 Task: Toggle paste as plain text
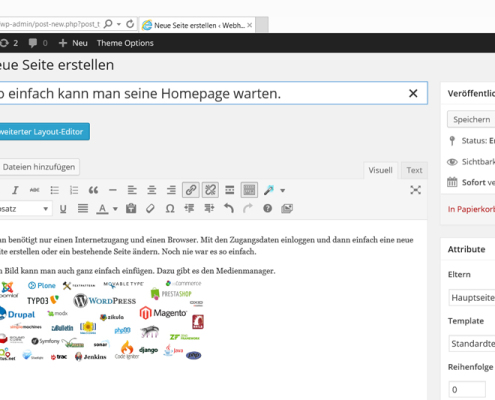coord(131,209)
